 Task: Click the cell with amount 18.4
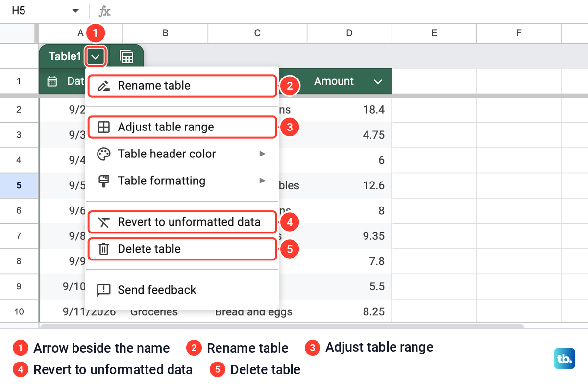349,110
